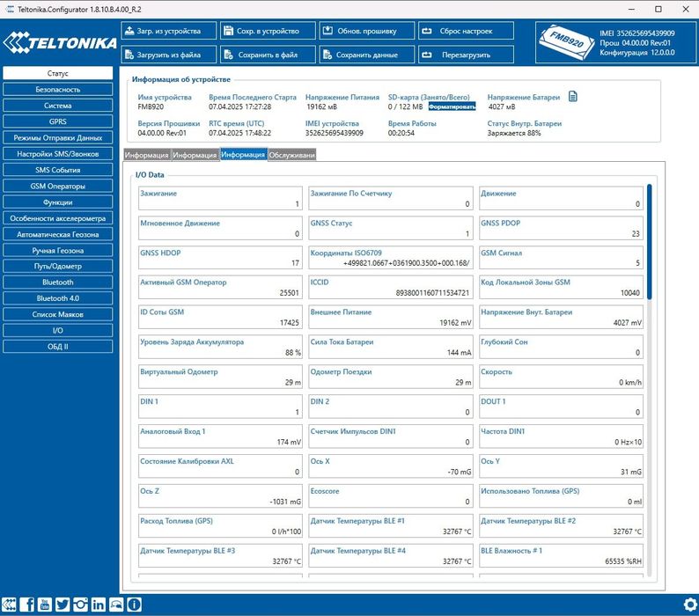Open the Instagram icon in footer
The width and height of the screenshot is (699, 616).
click(80, 605)
